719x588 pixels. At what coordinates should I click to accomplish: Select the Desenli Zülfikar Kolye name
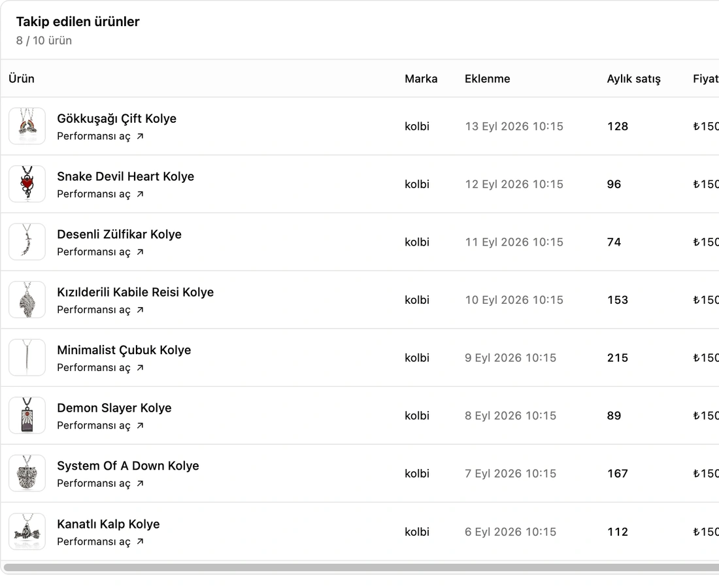119,234
